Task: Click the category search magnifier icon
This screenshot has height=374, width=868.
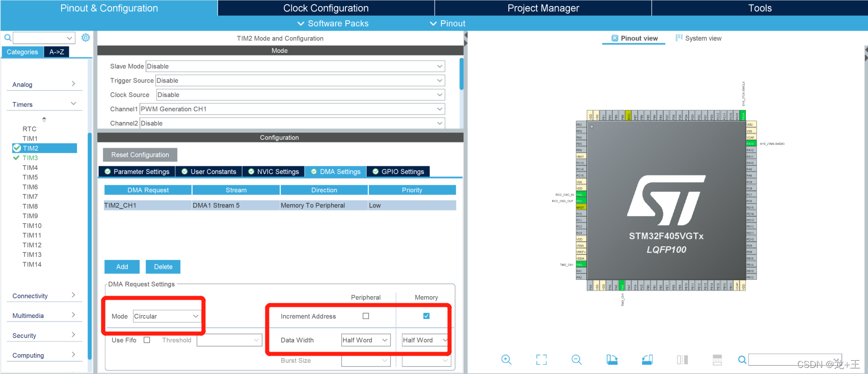Action: coord(8,38)
